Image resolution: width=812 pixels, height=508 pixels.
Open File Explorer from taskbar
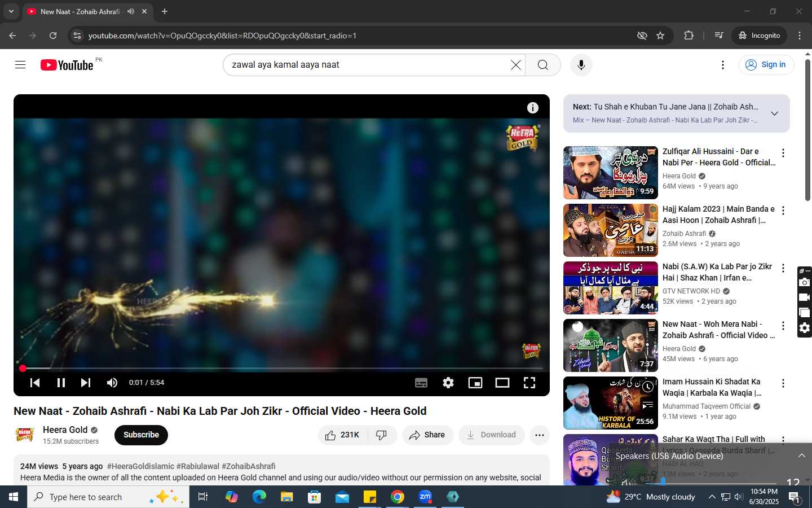click(287, 497)
